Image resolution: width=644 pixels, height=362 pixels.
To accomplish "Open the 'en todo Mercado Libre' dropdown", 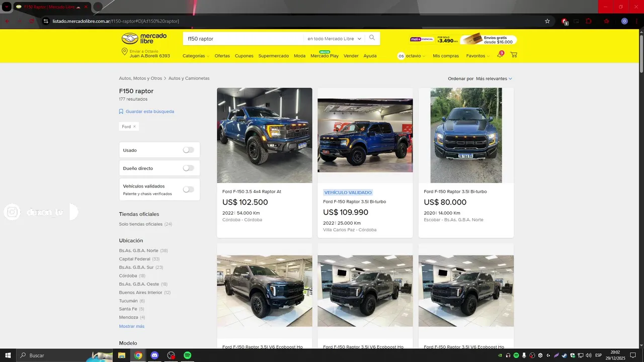I will coord(335,39).
